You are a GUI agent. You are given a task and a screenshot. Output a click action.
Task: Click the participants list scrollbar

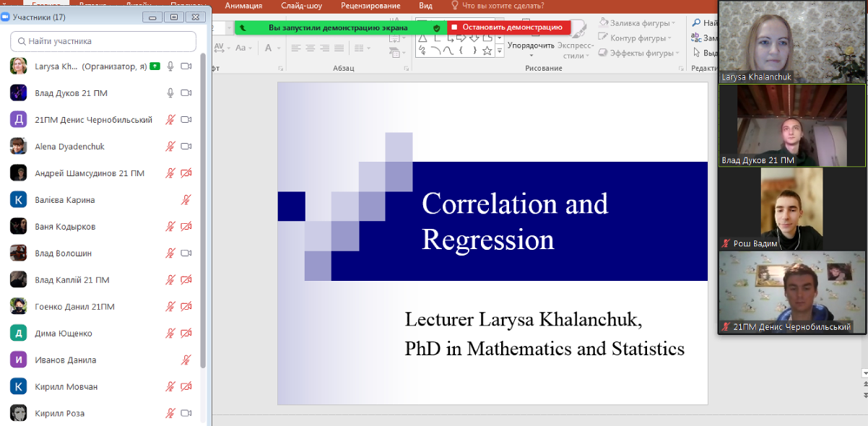[x=203, y=209]
